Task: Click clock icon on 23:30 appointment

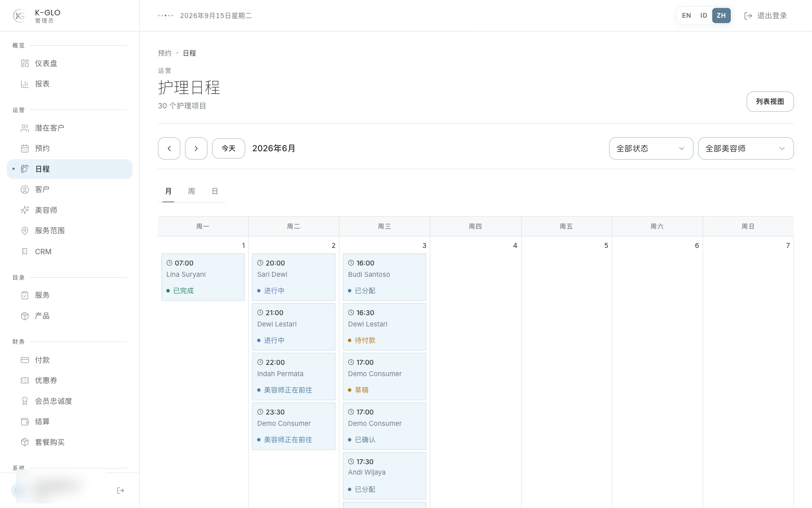Action: pyautogui.click(x=260, y=412)
